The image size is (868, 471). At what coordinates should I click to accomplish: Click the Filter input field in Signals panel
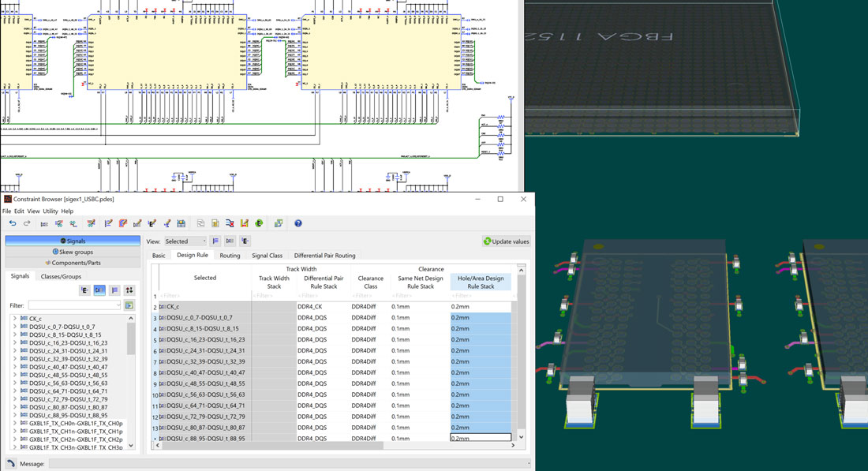[x=74, y=305]
